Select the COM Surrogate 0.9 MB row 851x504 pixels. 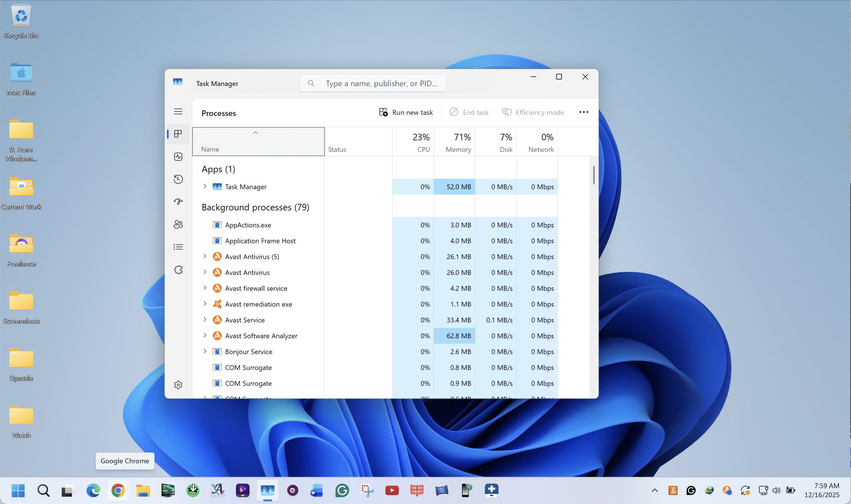click(x=375, y=383)
